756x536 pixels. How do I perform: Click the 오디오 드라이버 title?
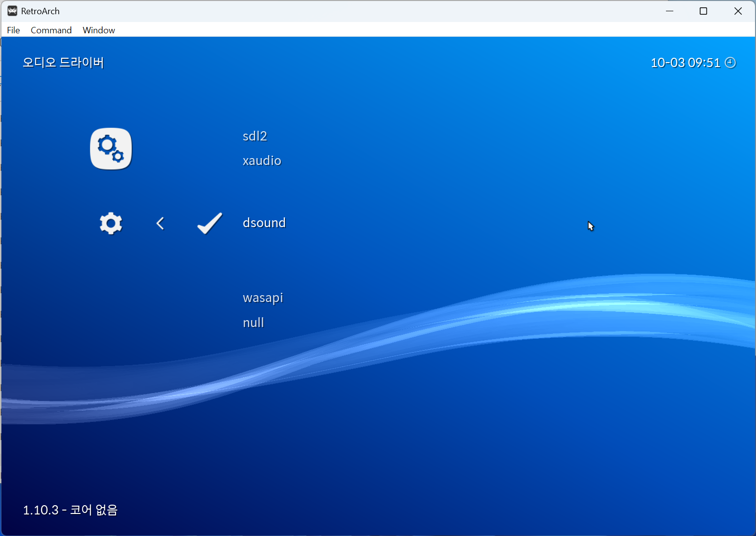click(x=63, y=63)
